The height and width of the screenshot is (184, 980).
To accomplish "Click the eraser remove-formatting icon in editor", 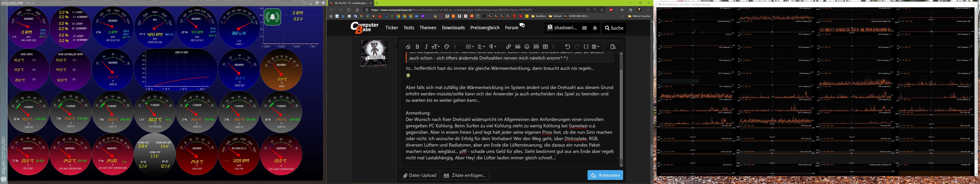I will coord(408,47).
